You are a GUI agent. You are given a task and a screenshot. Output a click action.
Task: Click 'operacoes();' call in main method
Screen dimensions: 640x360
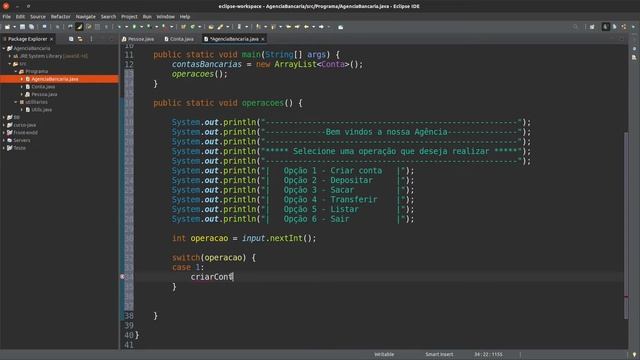point(200,74)
